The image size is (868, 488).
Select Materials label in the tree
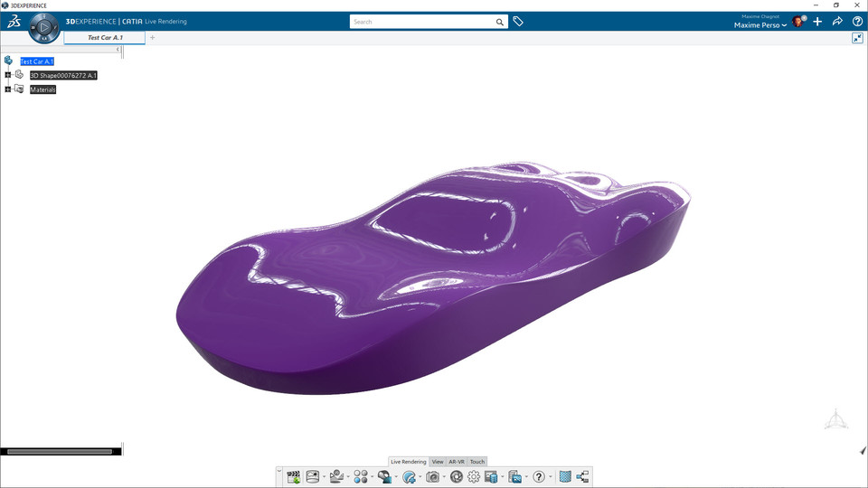pyautogui.click(x=42, y=89)
